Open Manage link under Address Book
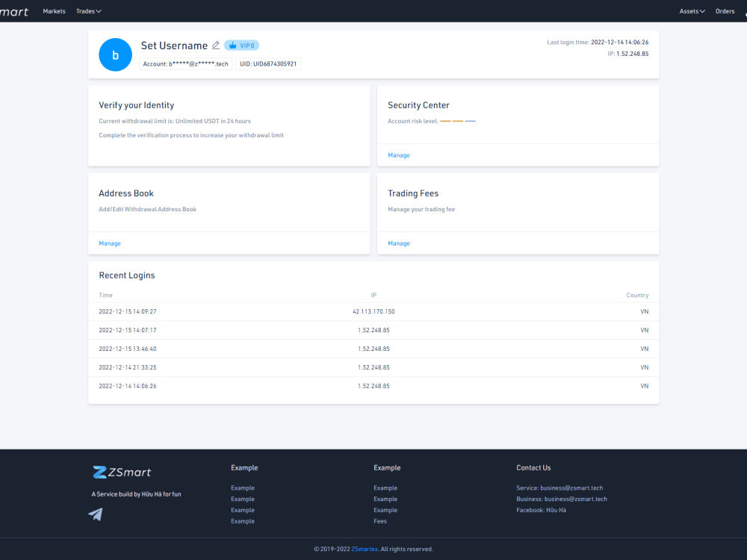 pyautogui.click(x=110, y=243)
